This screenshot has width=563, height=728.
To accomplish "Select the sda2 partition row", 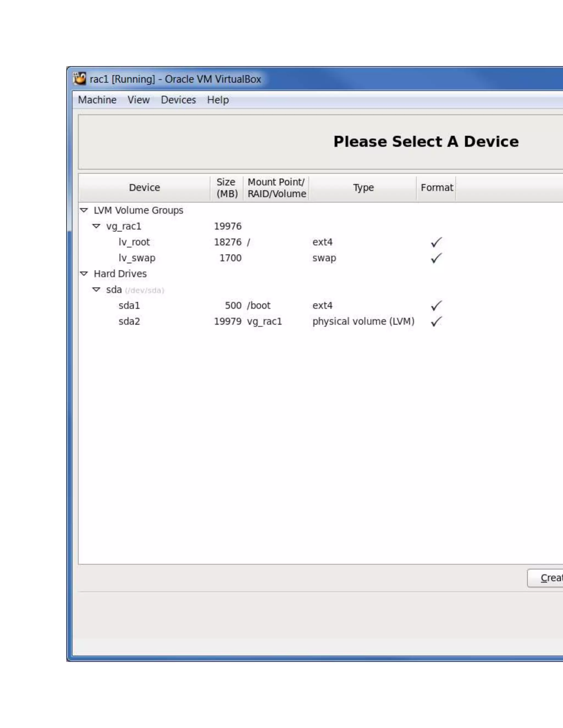I will point(129,322).
